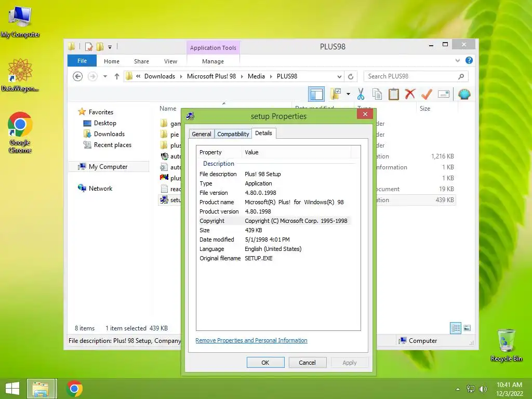
Task: Sort files by the Size column
Action: (x=425, y=109)
